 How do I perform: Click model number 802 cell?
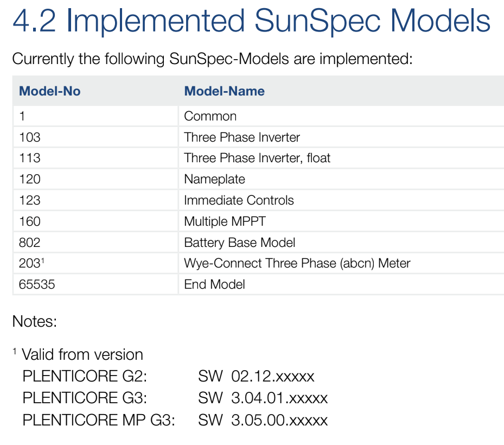click(x=30, y=243)
